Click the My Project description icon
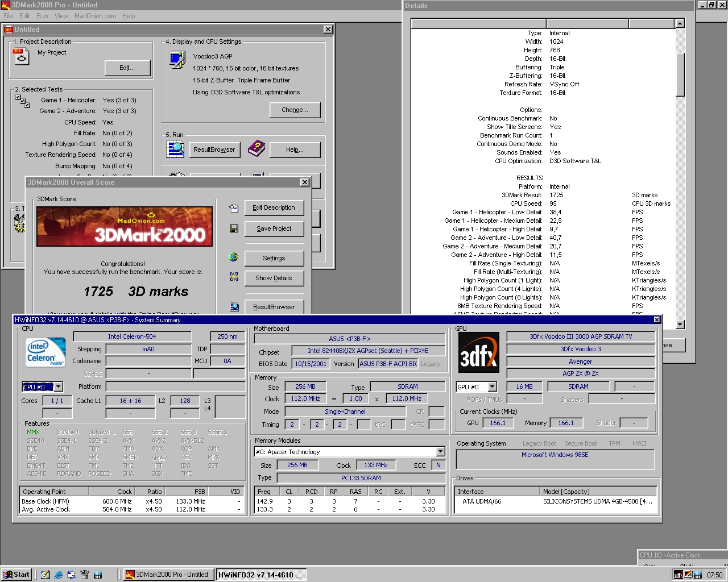This screenshot has width=728, height=582. [x=21, y=57]
